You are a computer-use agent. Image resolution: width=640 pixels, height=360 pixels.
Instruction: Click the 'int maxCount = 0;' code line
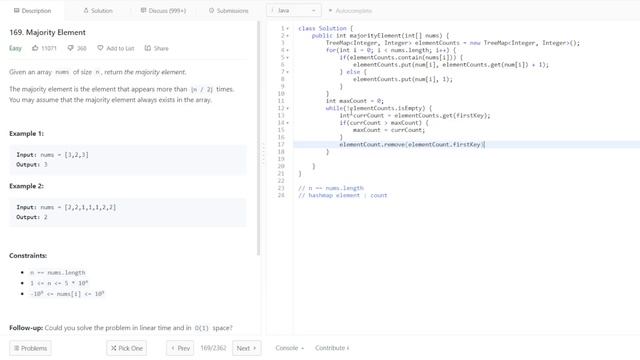355,101
